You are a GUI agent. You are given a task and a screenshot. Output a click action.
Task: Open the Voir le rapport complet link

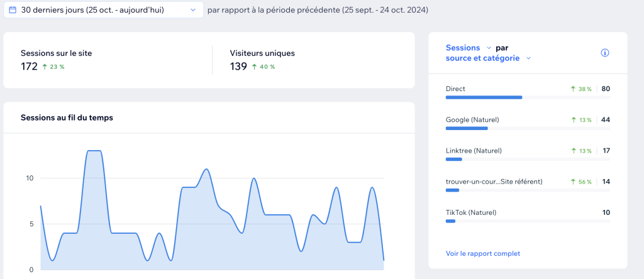point(482,253)
